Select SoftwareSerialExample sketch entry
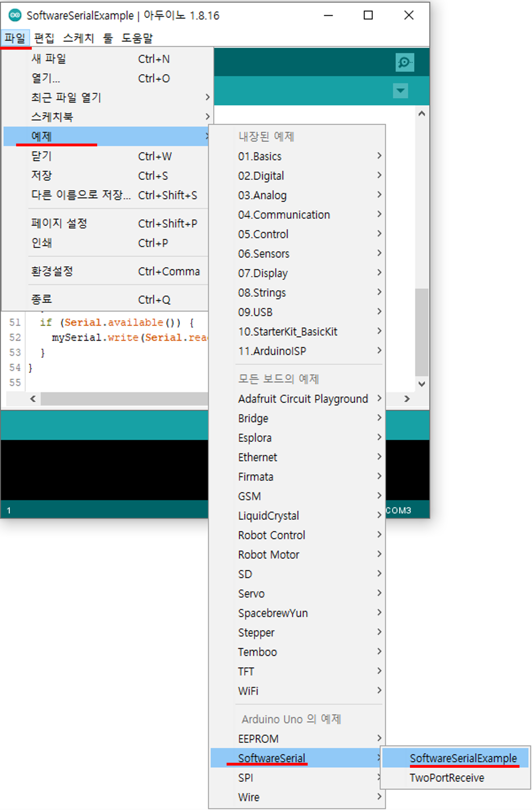532x810 pixels. coord(463,758)
